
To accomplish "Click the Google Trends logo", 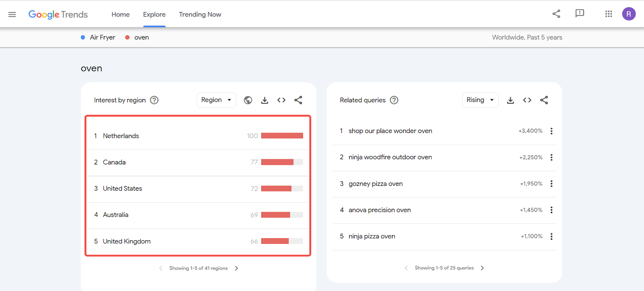I will point(58,15).
